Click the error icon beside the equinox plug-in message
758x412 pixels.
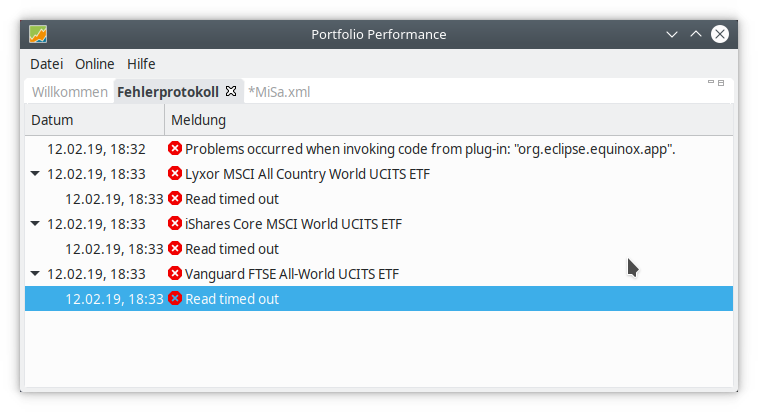point(175,149)
